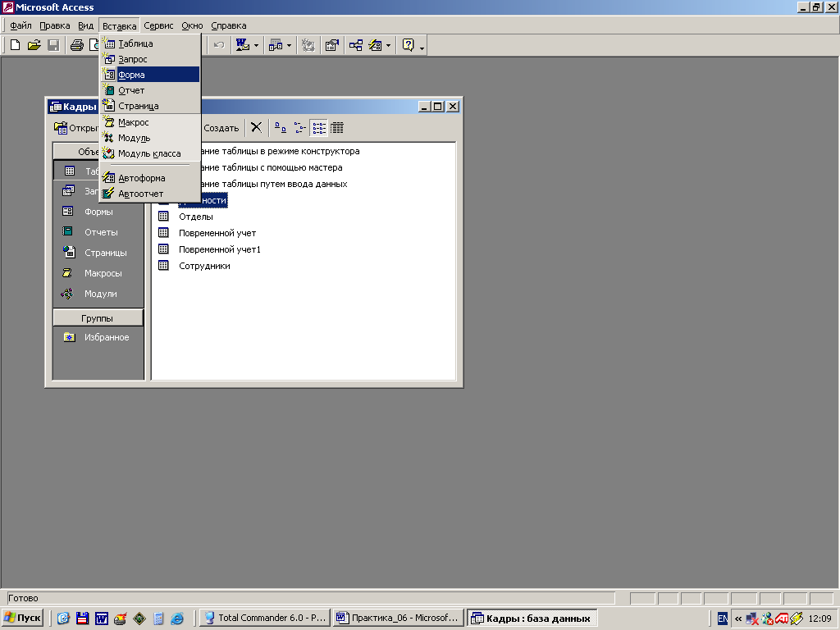
Task: Select Формы in the objects pane
Action: point(98,212)
